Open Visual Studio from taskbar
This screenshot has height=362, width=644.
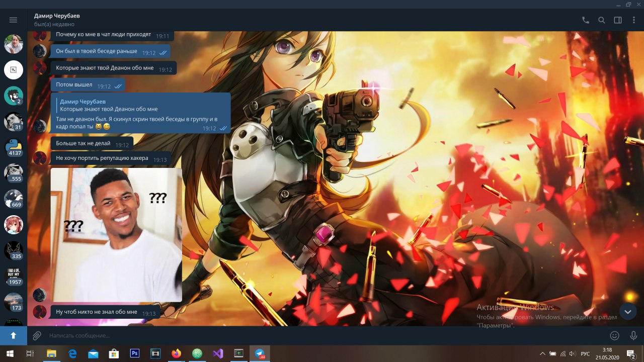[x=218, y=353]
